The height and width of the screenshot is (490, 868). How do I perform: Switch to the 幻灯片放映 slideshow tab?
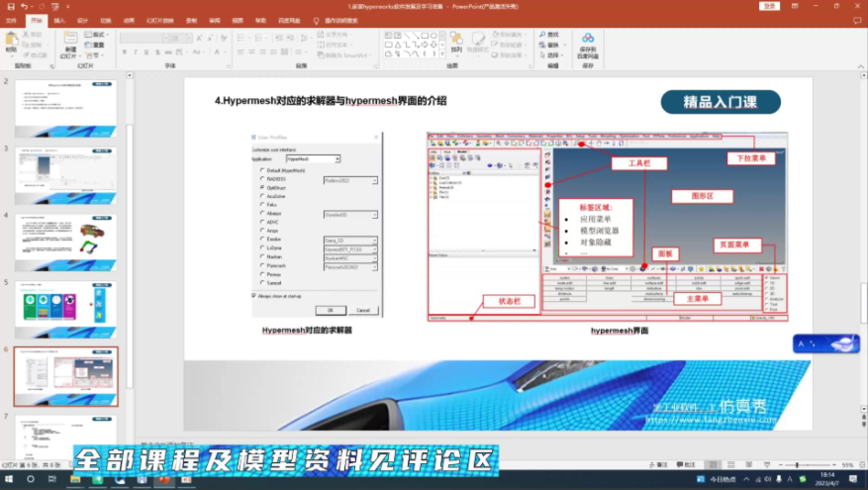pos(160,21)
